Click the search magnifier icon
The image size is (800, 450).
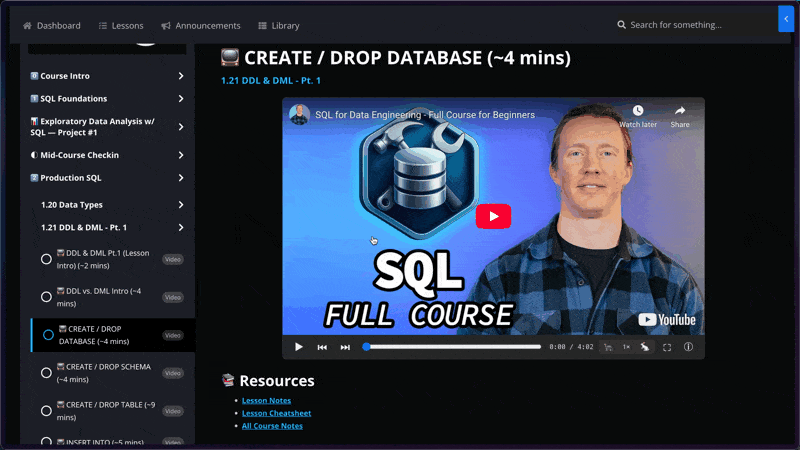621,24
